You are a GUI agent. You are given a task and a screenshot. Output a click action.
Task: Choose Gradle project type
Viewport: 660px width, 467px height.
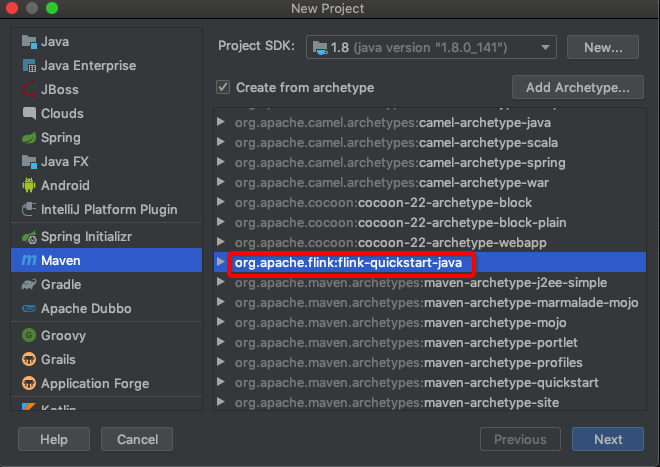106,285
